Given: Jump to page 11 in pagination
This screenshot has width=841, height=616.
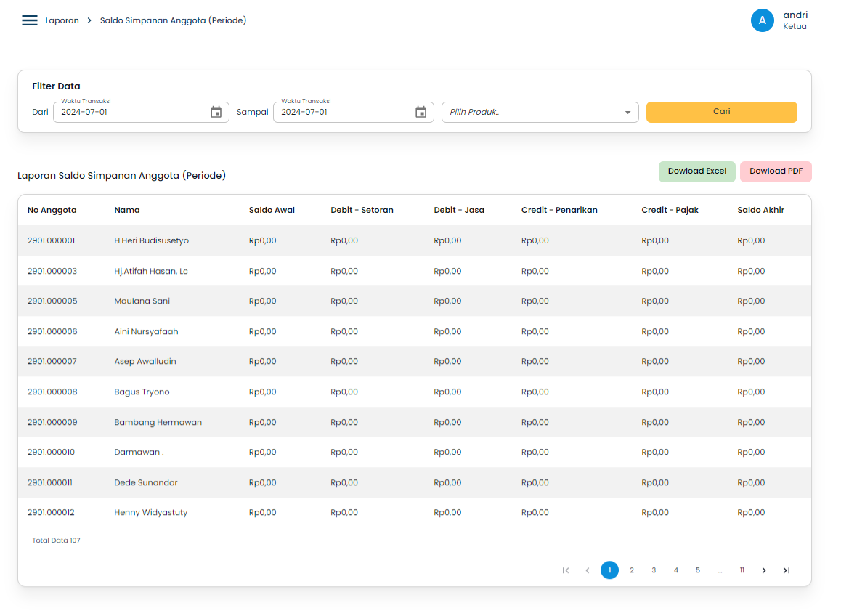Looking at the screenshot, I should pos(742,570).
